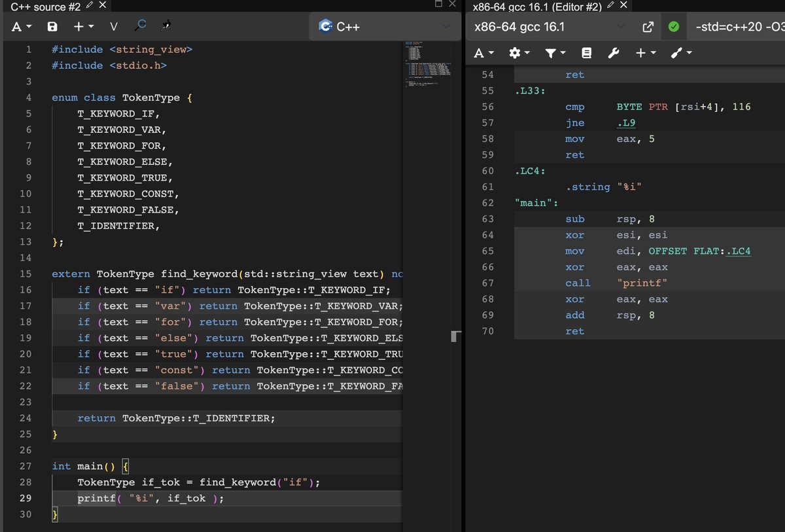
Task: Click the "var" string literal on line 17
Action: 170,306
